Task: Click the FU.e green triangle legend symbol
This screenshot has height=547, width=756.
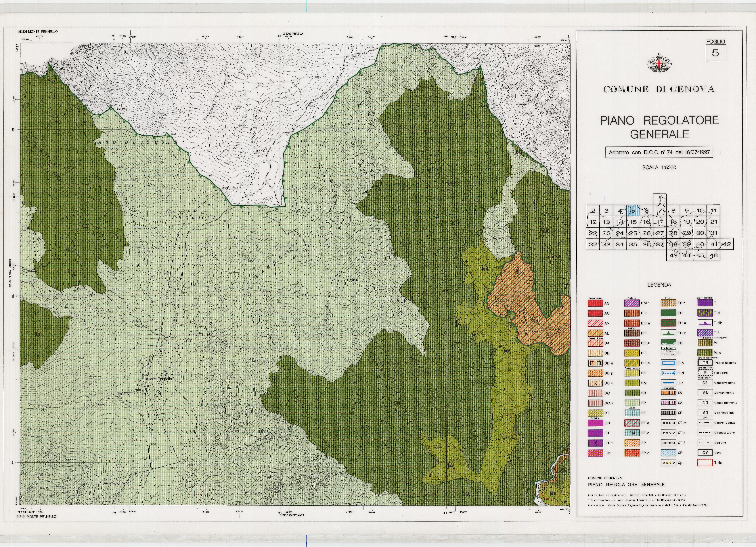Action: coord(669,333)
